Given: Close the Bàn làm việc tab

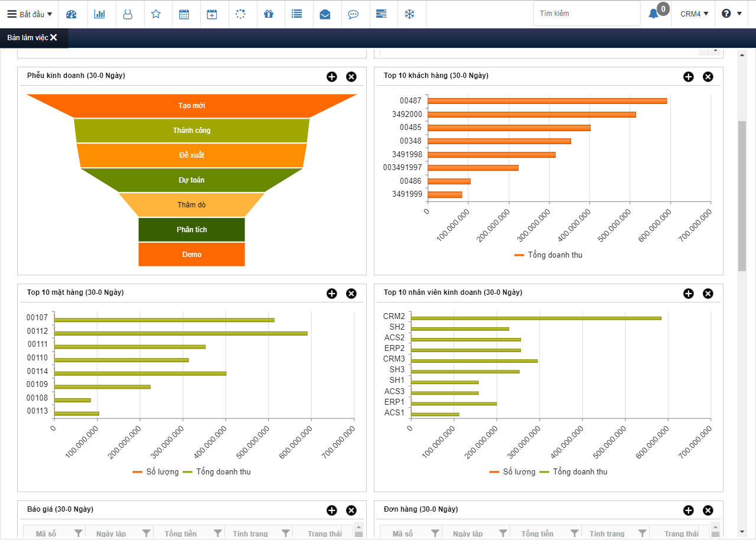Looking at the screenshot, I should coord(54,38).
